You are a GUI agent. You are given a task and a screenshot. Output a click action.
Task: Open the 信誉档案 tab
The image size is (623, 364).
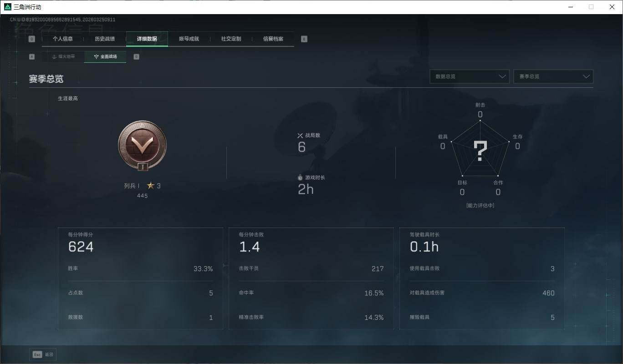pos(273,39)
